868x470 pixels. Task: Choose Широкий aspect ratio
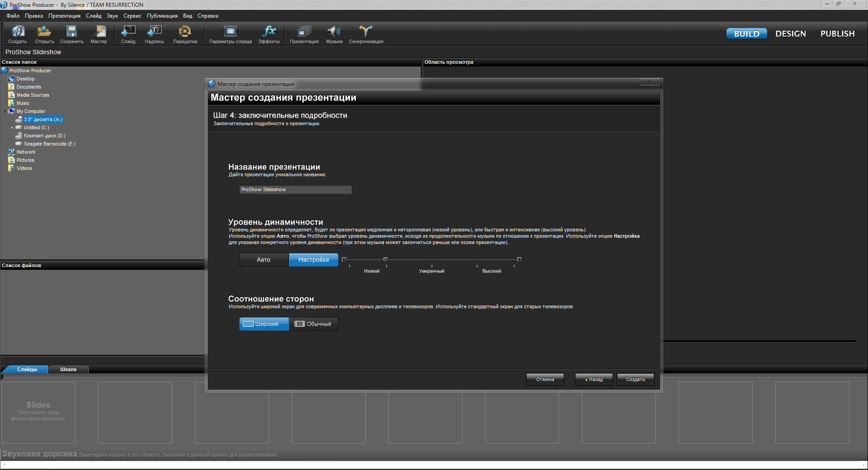pos(264,324)
